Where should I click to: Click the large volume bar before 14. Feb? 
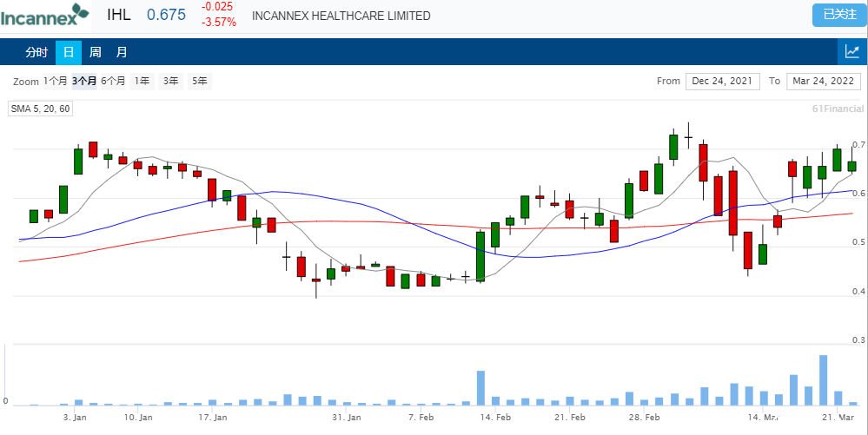click(x=480, y=388)
